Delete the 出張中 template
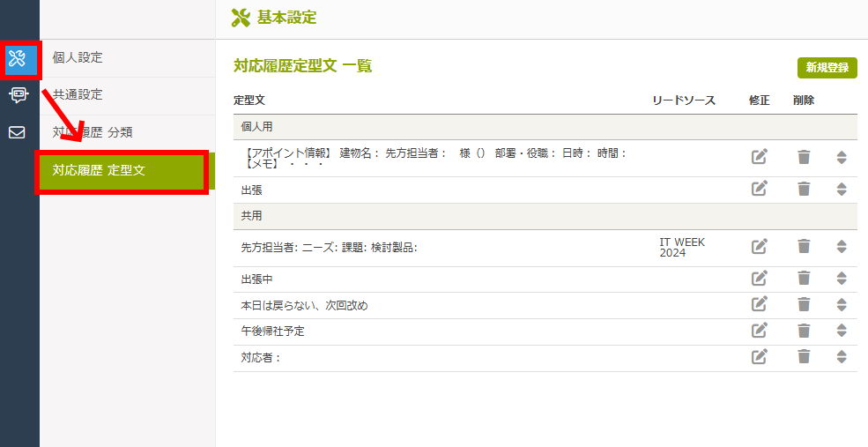This screenshot has height=447, width=868. coord(804,279)
